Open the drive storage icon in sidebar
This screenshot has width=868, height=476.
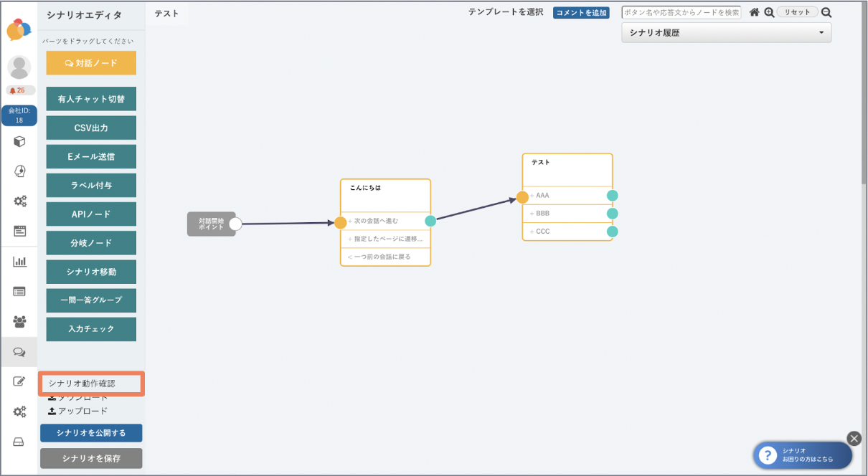[19, 442]
